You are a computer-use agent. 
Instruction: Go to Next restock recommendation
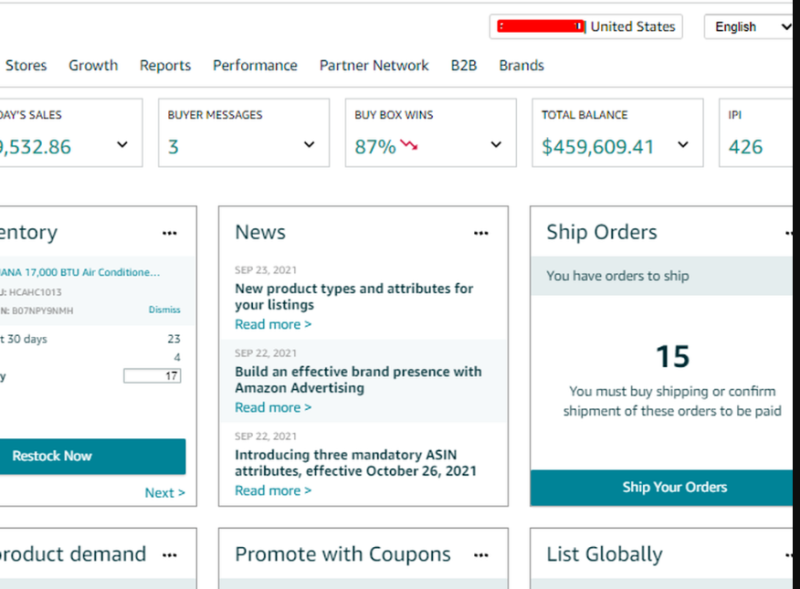click(165, 493)
